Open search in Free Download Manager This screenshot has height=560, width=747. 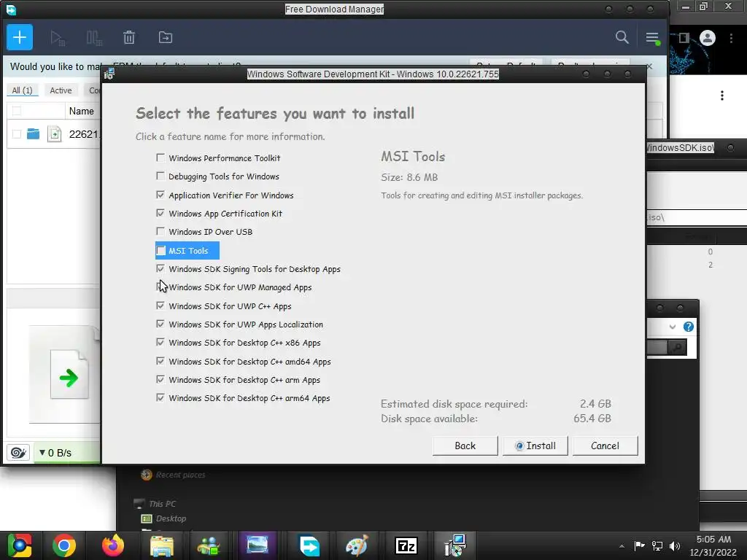click(622, 37)
